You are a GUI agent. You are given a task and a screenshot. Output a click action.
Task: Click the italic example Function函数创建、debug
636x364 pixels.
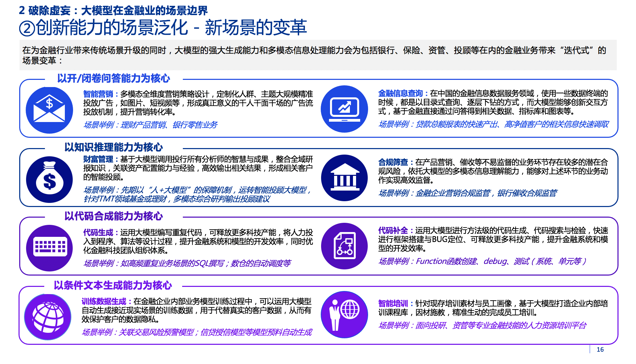point(483,261)
